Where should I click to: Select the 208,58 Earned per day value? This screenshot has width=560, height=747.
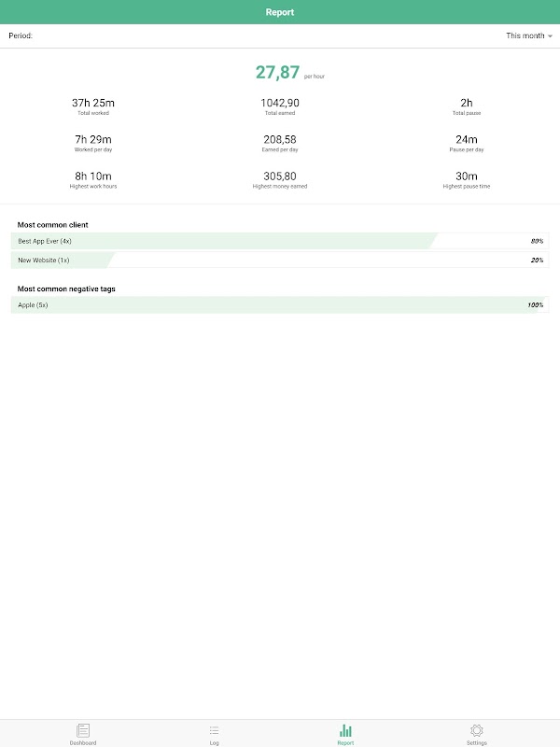click(x=280, y=139)
